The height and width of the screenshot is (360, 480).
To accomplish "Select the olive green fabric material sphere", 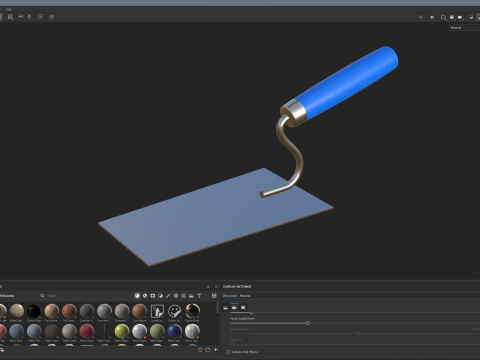I will [157, 331].
